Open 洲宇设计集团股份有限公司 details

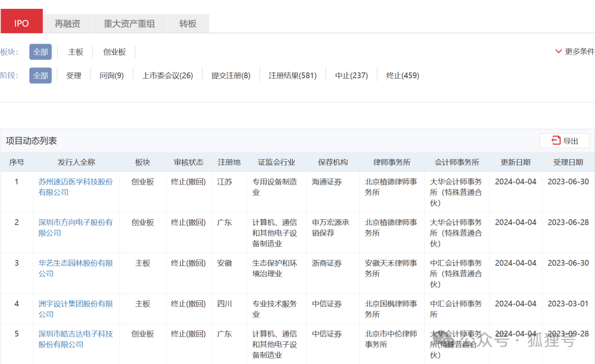click(x=75, y=308)
